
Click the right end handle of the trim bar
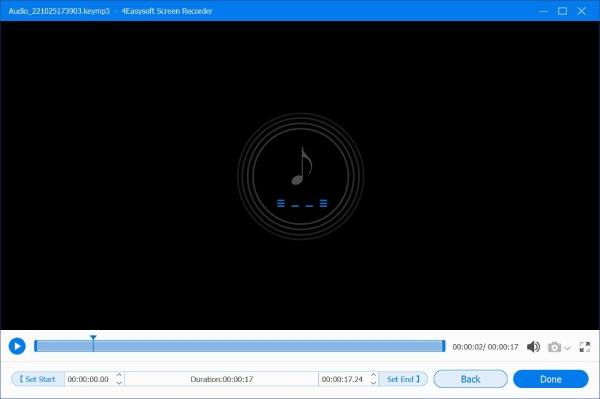443,346
